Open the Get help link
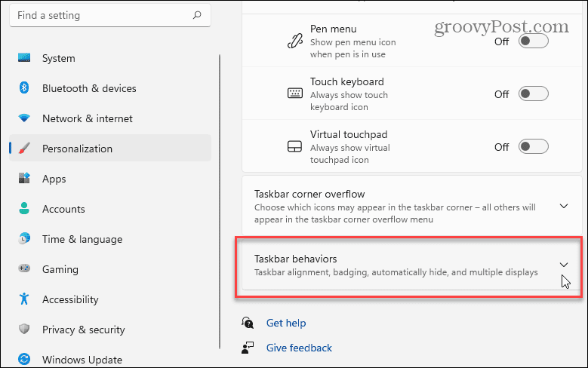 click(x=286, y=323)
